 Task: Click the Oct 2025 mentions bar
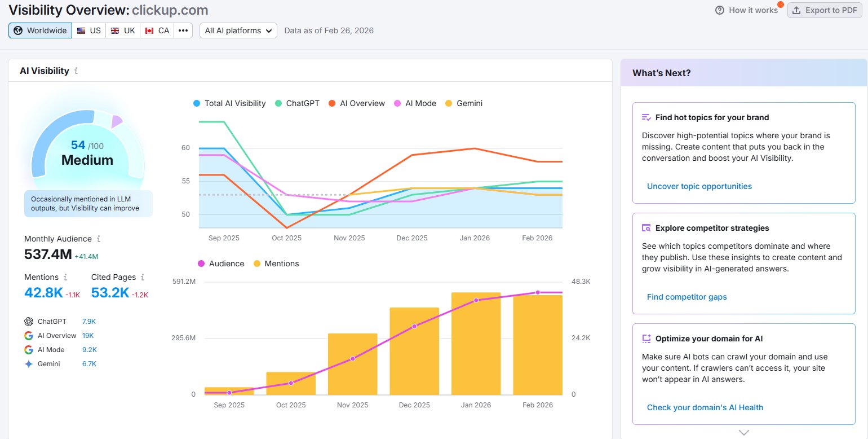click(x=291, y=384)
